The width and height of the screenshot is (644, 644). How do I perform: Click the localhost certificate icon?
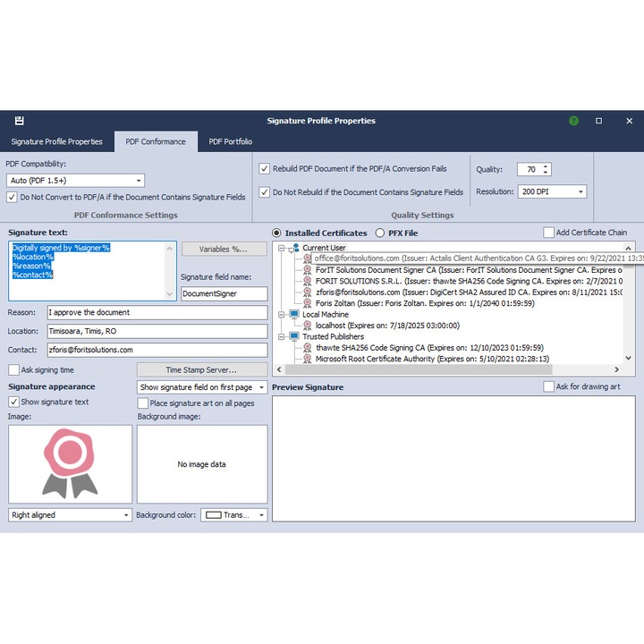pyautogui.click(x=308, y=326)
